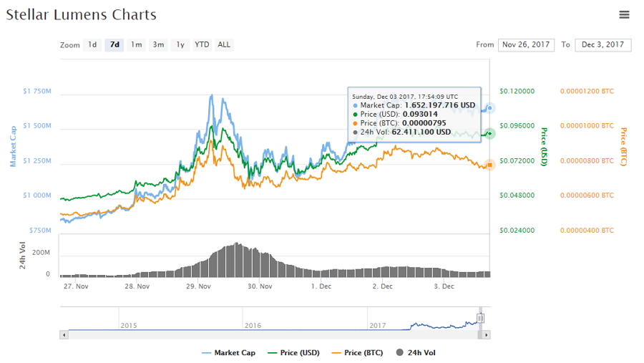Click the vertical Price (BTC) axis title
Viewport: 644px width, 363px height.
pos(624,147)
